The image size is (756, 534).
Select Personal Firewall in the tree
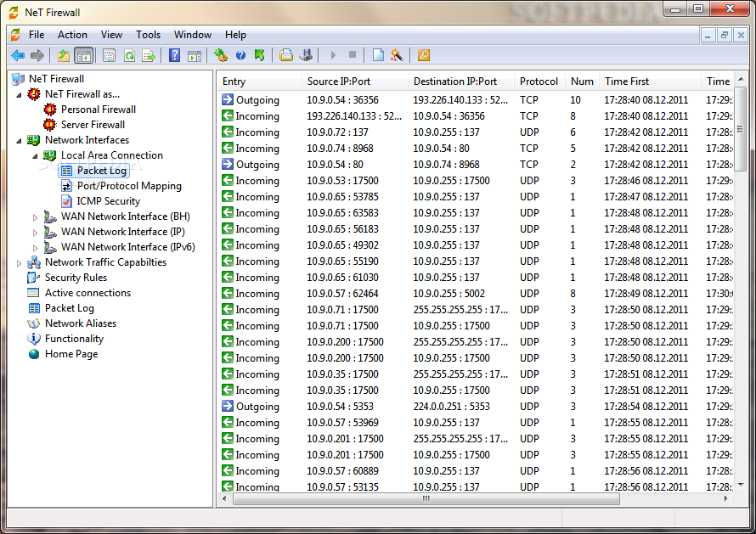[x=99, y=110]
